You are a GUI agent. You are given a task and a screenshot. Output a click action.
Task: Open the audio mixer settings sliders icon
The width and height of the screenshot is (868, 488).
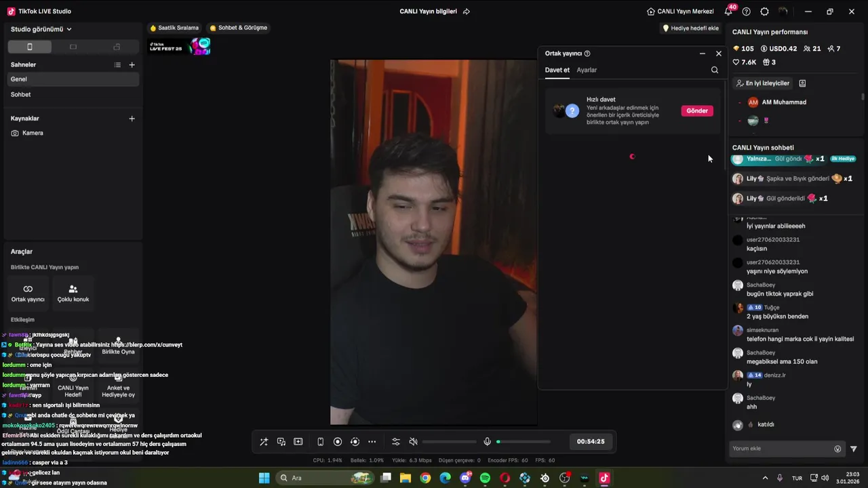click(396, 442)
